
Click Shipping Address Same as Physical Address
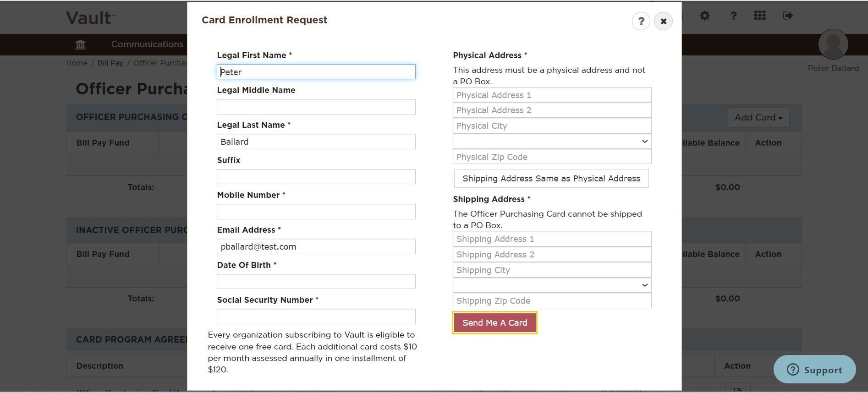(x=551, y=179)
